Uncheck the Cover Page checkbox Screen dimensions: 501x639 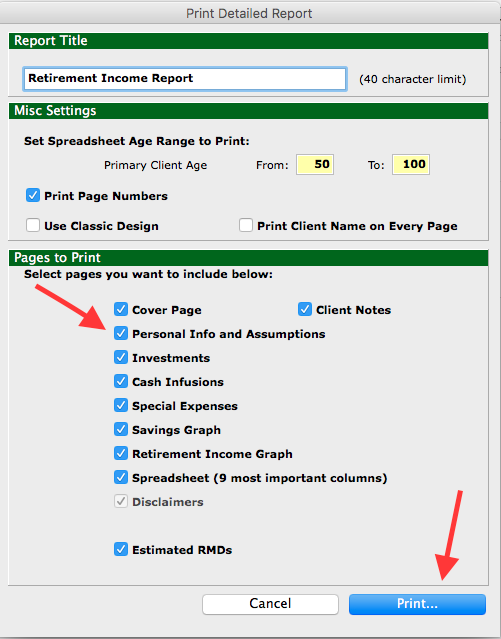pos(121,309)
